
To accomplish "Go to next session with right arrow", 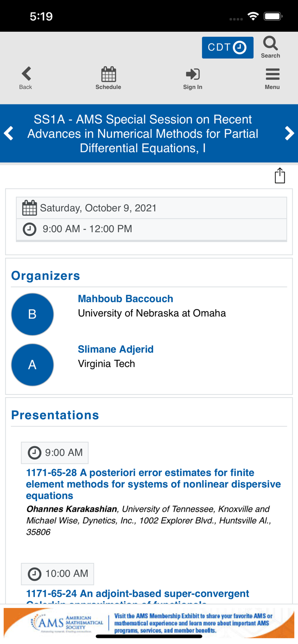I will (x=289, y=133).
